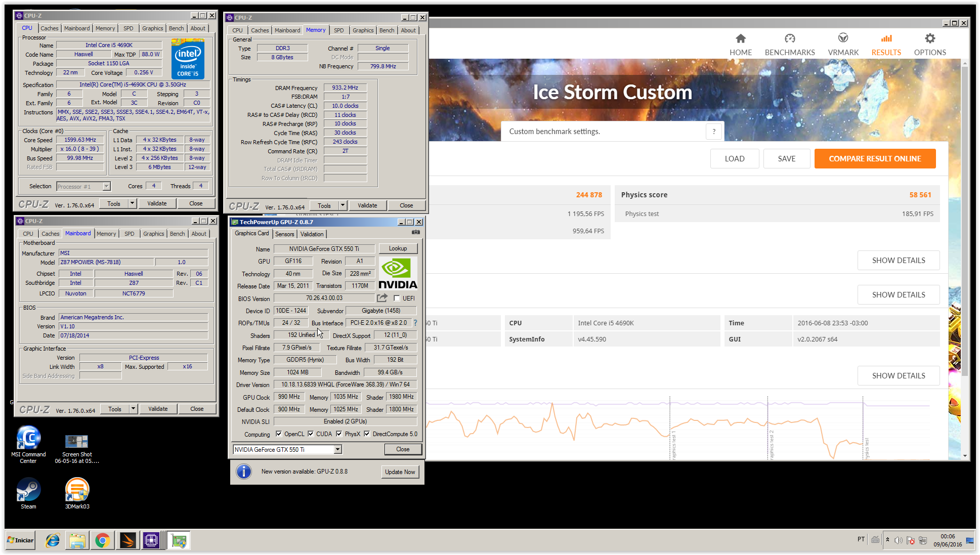Toggle the OpenCL checkbox
Image resolution: width=980 pixels, height=555 pixels.
coord(279,434)
